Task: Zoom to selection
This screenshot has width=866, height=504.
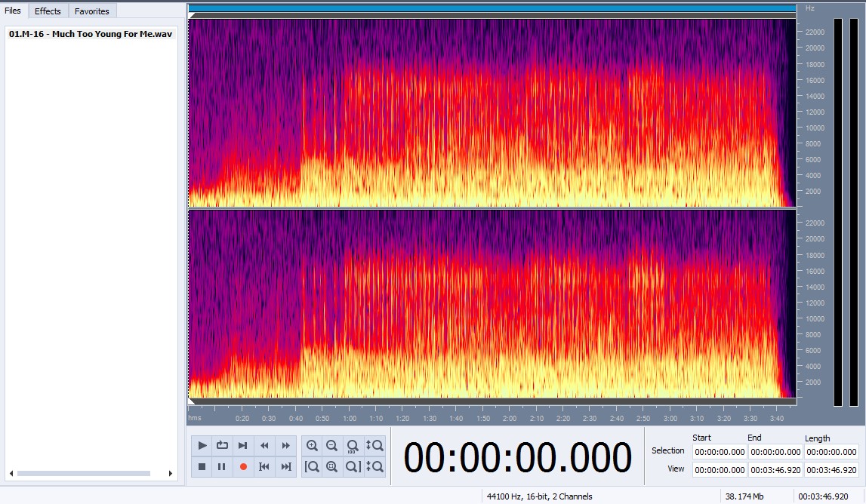Action: coord(332,467)
